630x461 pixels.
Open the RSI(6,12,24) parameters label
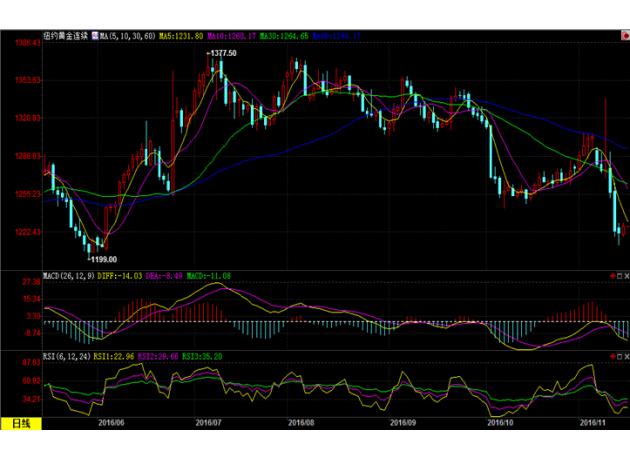pos(67,355)
